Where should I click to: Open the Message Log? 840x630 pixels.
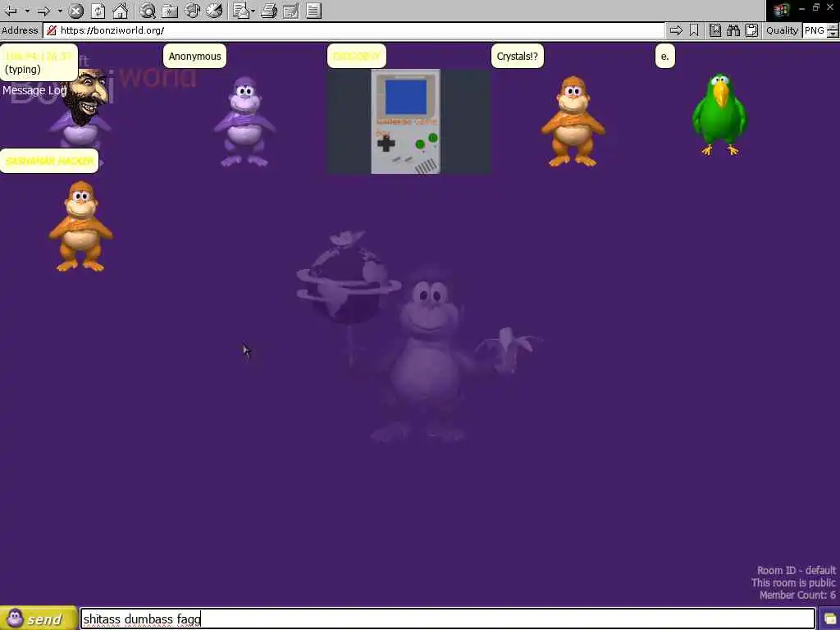[34, 90]
